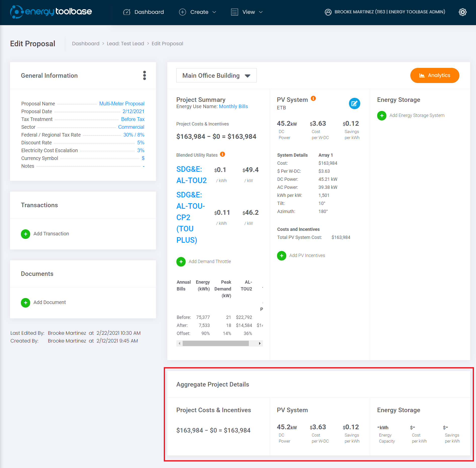
Task: Click the Aggregate Project Details heading
Action: click(213, 384)
